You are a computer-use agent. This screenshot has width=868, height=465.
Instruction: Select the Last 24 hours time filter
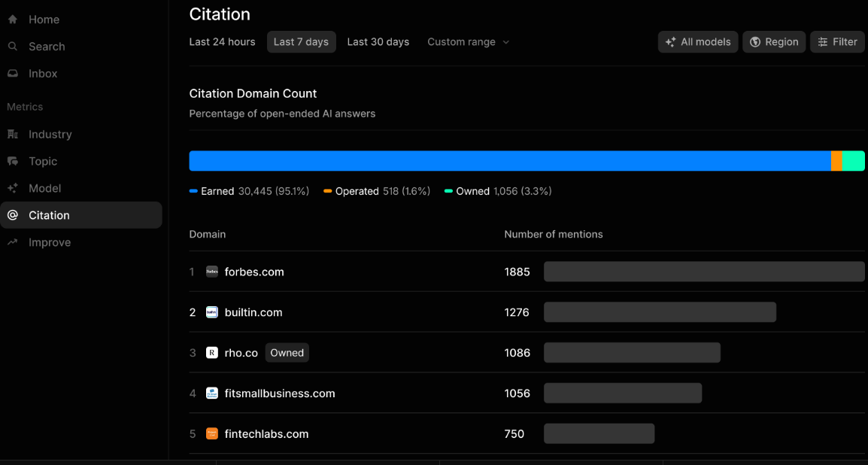tap(222, 42)
